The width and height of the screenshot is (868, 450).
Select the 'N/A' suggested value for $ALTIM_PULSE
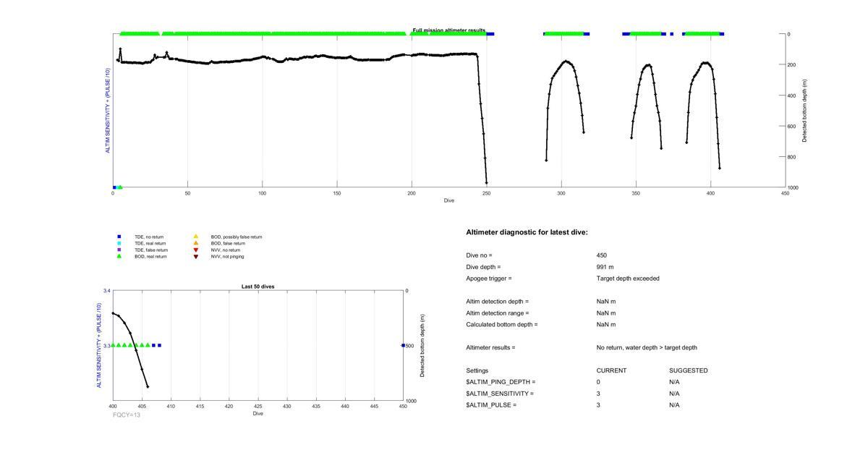(674, 405)
